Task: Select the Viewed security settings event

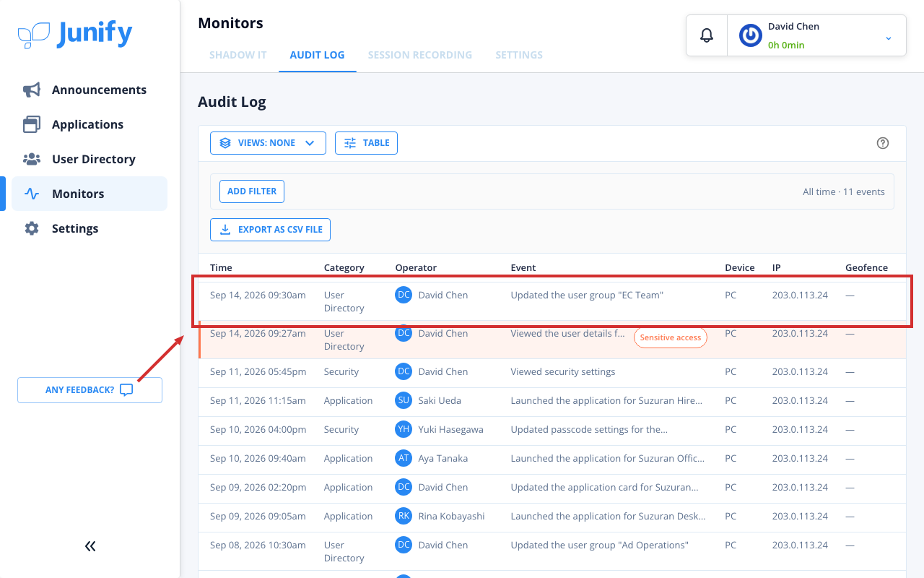Action: [x=563, y=371]
